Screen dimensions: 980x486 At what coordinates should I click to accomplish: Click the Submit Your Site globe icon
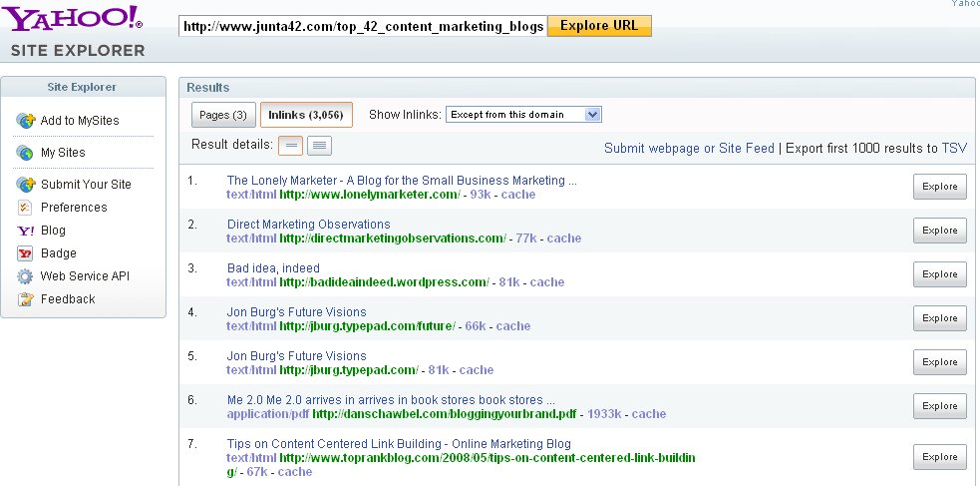[x=26, y=185]
